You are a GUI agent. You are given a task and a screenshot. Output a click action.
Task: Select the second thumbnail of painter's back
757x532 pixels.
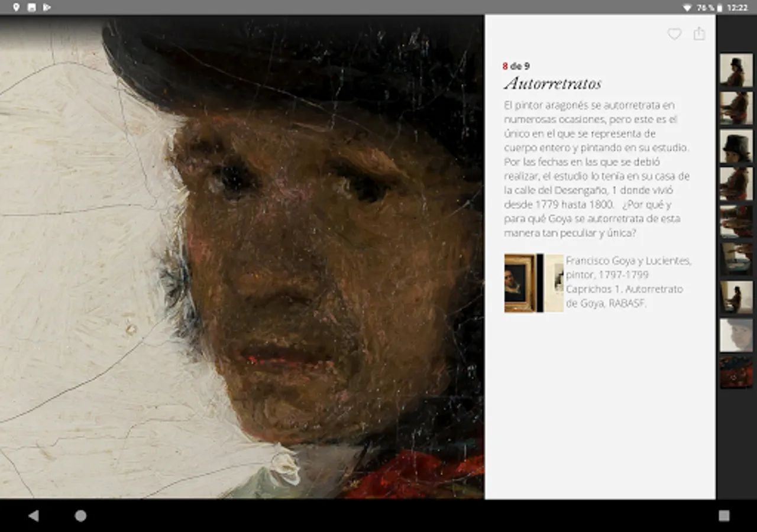[736, 108]
